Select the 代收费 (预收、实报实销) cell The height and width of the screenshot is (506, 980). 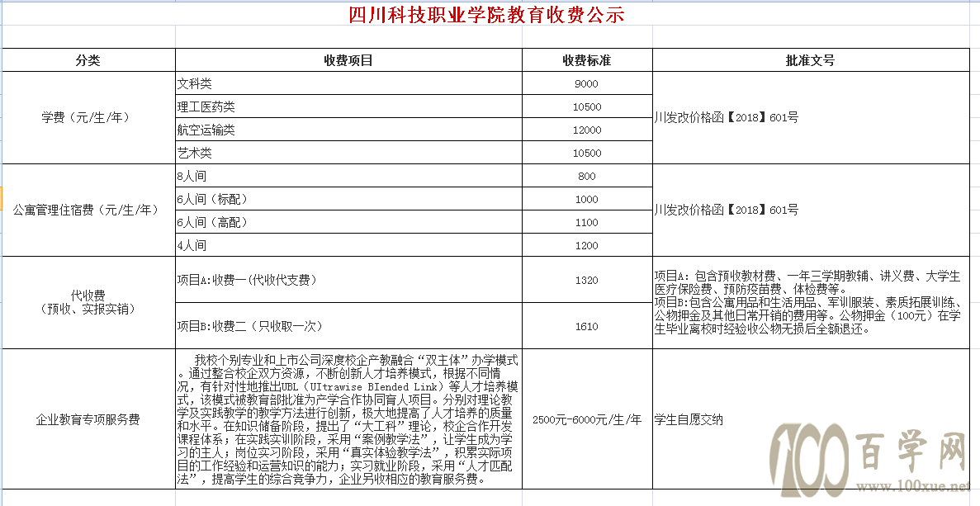[88, 302]
